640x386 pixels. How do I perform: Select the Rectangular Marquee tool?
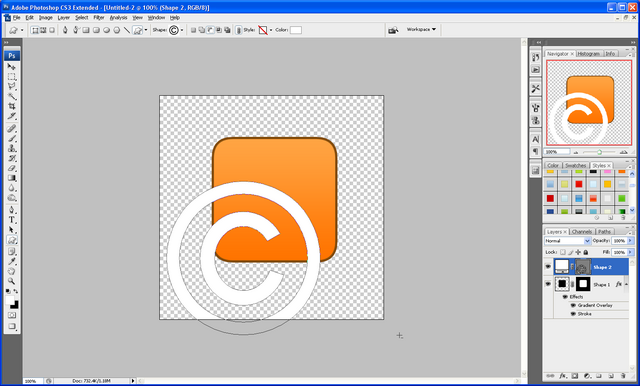[12, 77]
